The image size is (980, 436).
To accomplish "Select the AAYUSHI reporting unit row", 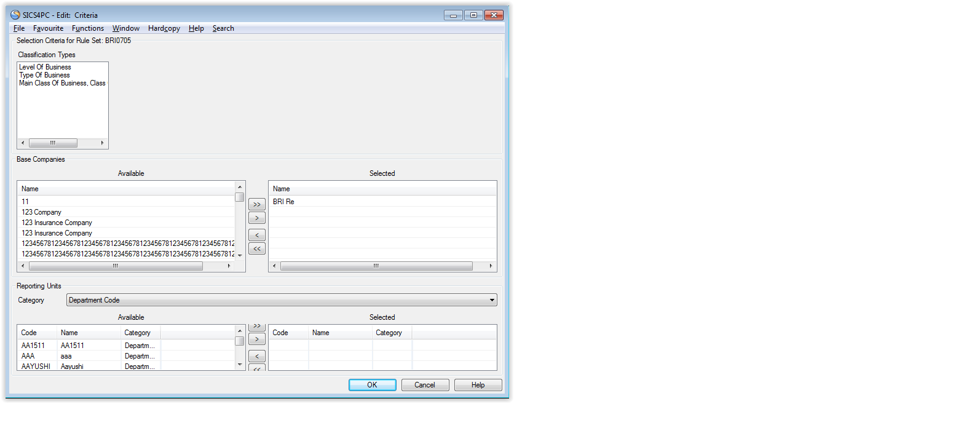I will point(36,367).
